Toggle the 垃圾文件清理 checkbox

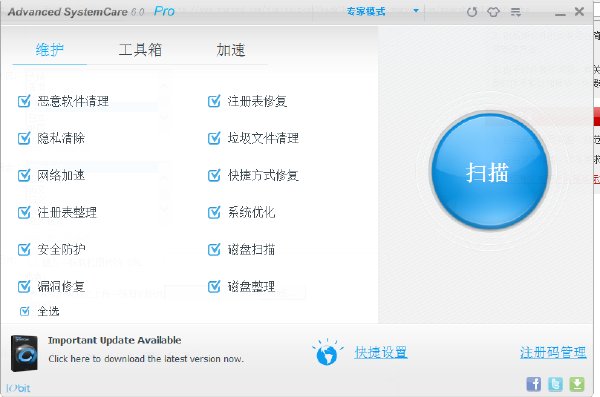click(214, 138)
